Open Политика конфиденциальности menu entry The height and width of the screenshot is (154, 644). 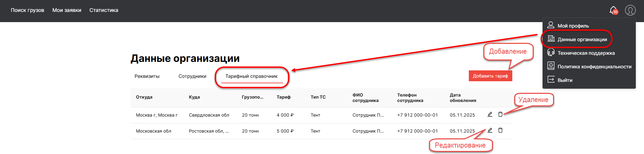tap(594, 67)
